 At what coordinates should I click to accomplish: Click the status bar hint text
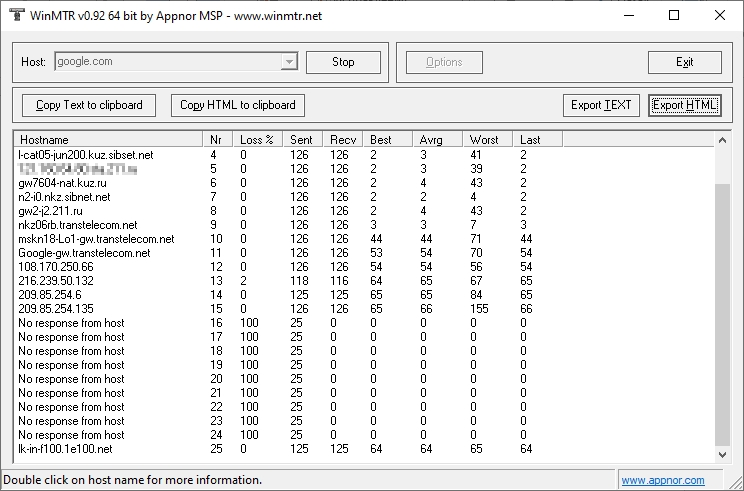[x=132, y=480]
